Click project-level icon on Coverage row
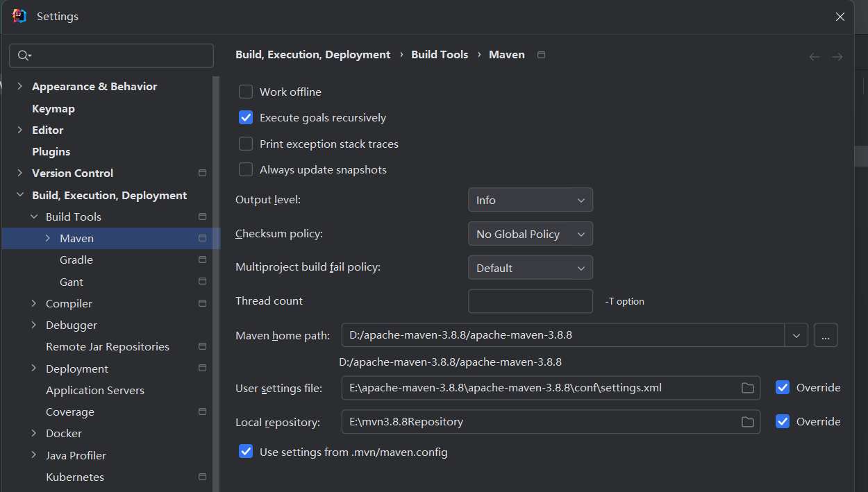The image size is (868, 492). pos(202,412)
